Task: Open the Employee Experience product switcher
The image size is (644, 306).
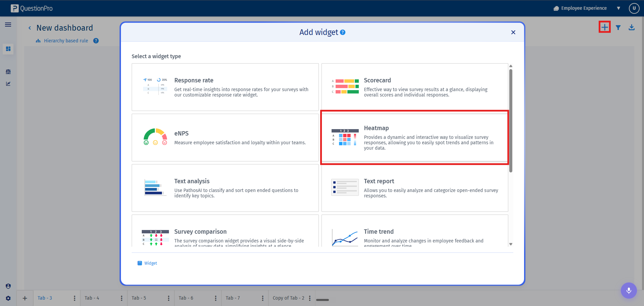Action: [x=581, y=8]
